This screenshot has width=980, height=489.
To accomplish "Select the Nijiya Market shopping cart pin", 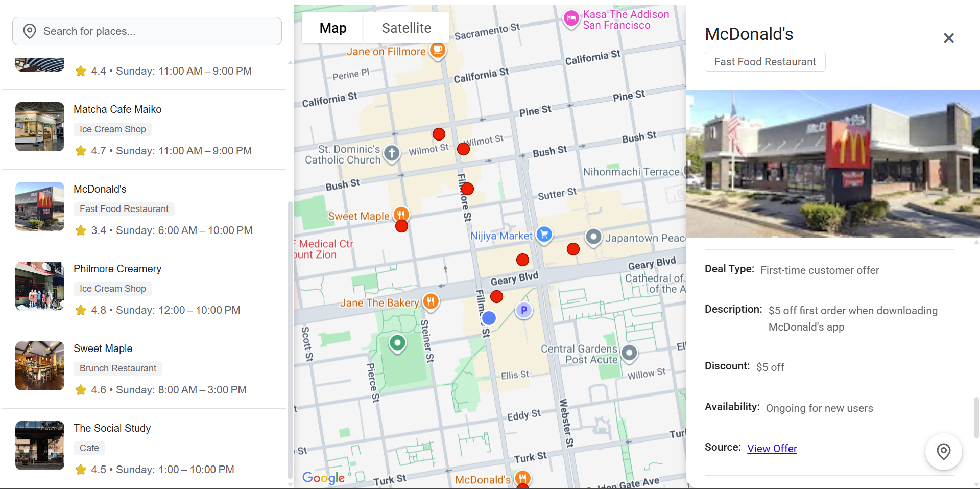I will [x=544, y=235].
